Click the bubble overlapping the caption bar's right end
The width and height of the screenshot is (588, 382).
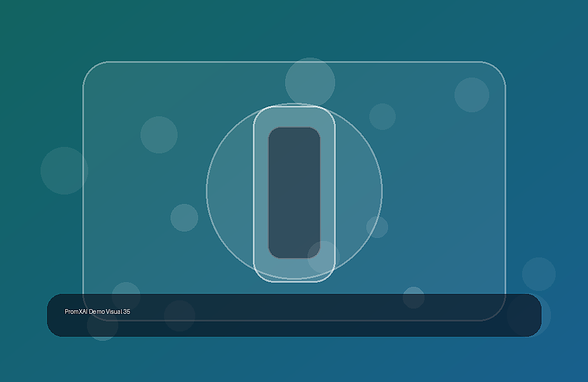(529, 315)
